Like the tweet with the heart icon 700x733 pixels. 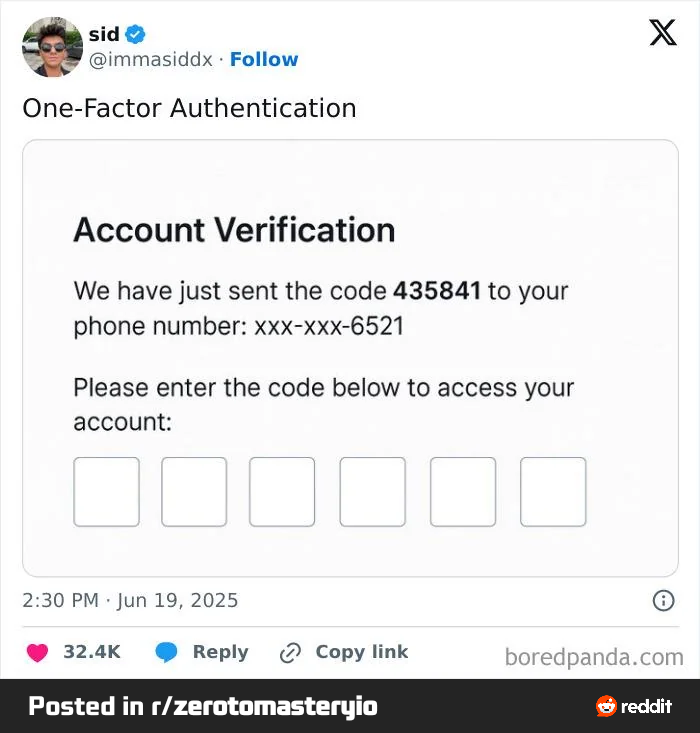point(37,653)
